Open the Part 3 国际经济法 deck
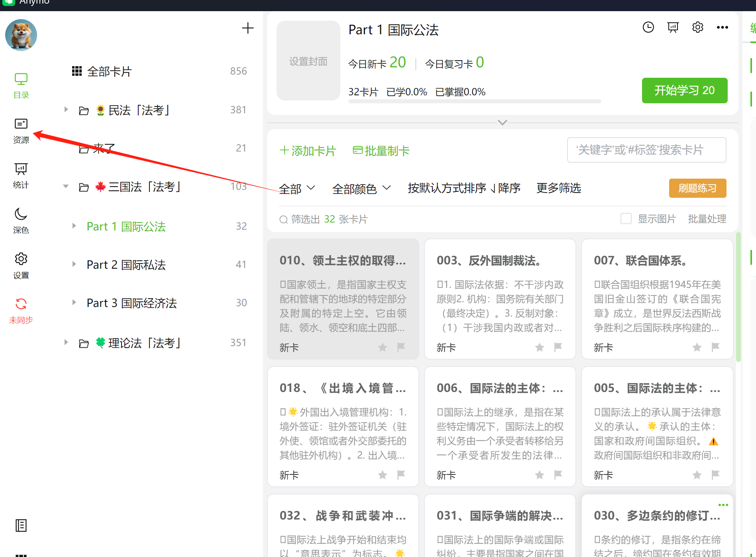Viewport: 756px width, 557px height. (x=132, y=303)
